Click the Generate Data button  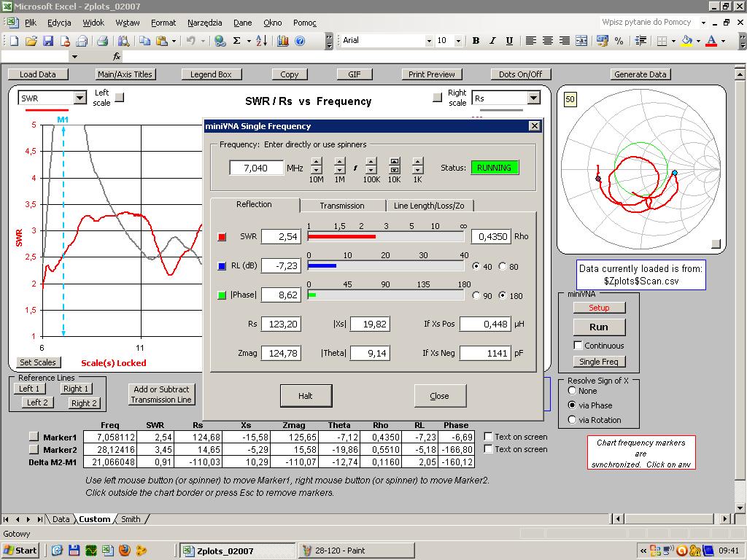(640, 74)
